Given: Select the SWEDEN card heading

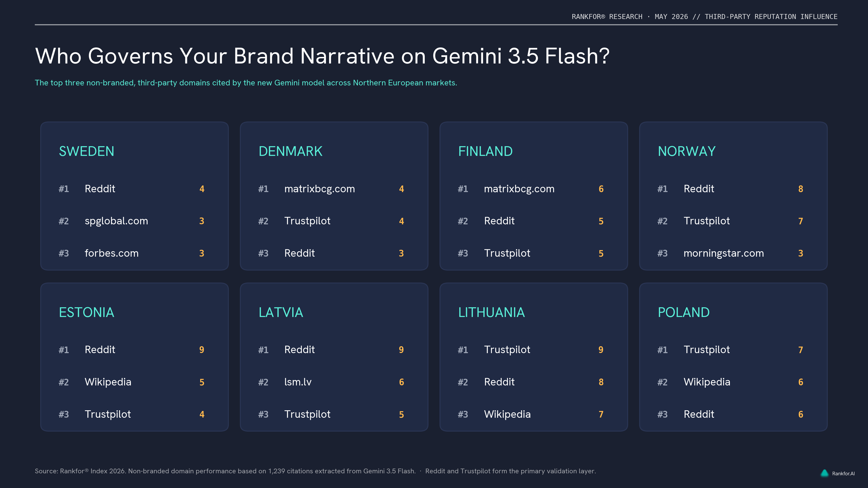Looking at the screenshot, I should [87, 151].
